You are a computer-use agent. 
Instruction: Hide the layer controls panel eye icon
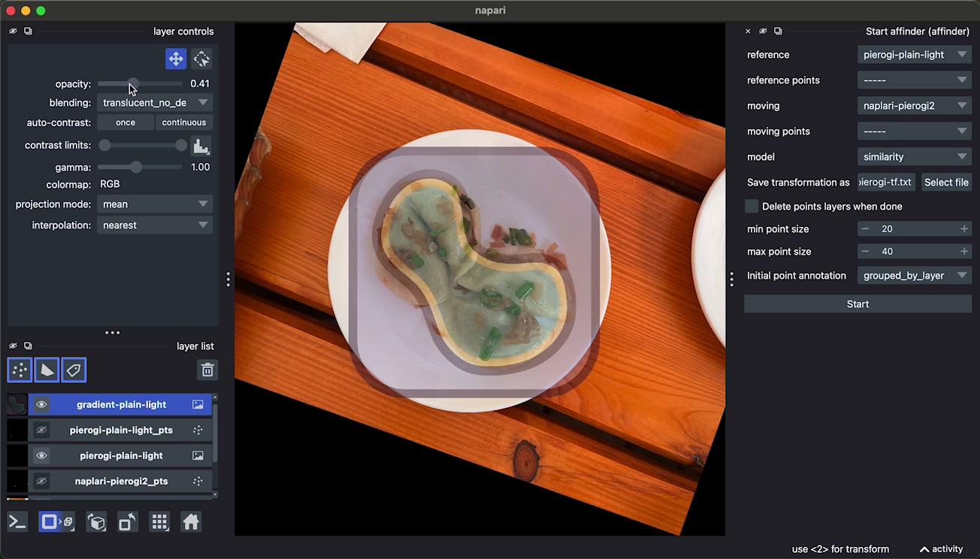(x=13, y=32)
